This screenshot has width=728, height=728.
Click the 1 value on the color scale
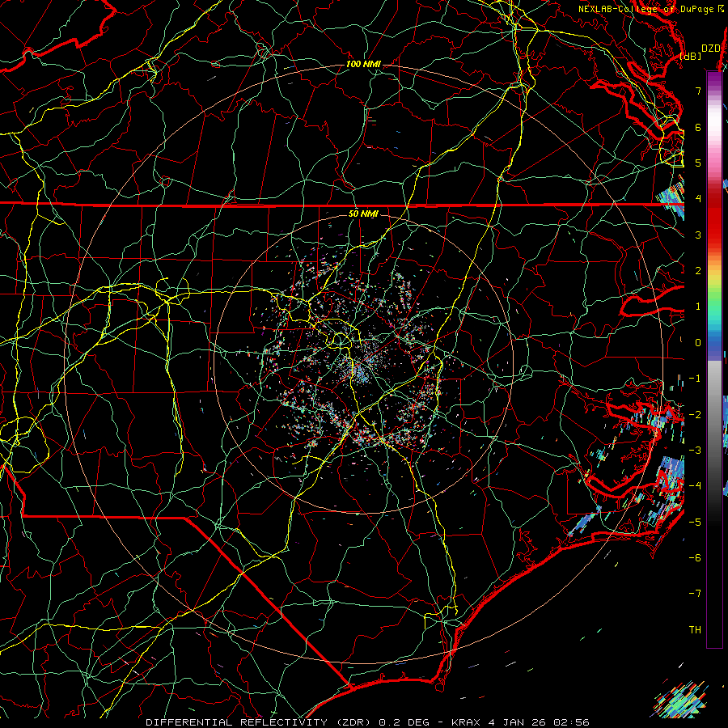pyautogui.click(x=698, y=307)
